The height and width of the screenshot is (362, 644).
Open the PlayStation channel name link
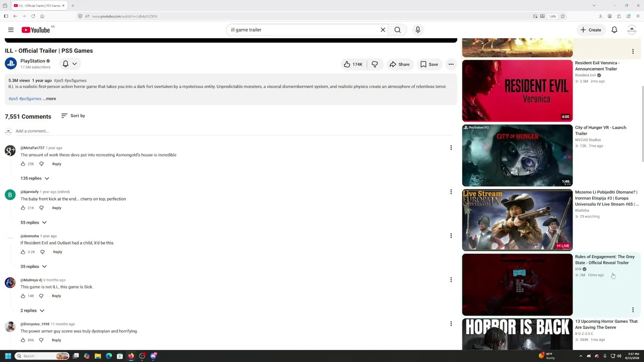(33, 61)
